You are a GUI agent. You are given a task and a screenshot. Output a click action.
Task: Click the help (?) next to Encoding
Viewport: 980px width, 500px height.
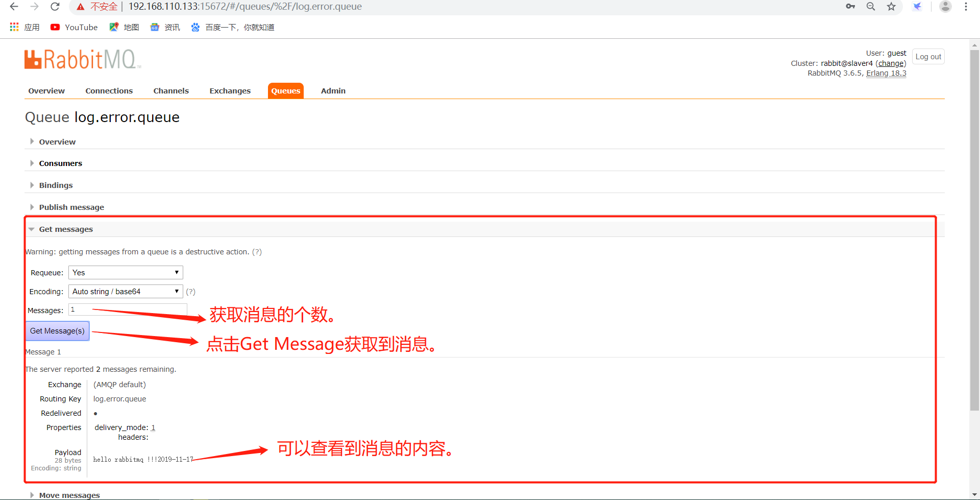point(190,292)
